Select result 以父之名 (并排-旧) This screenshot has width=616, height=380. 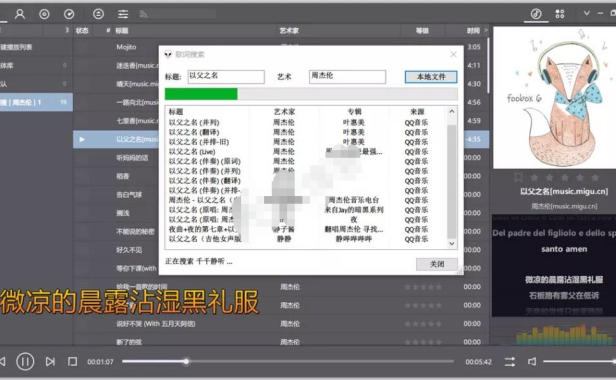tap(199, 142)
